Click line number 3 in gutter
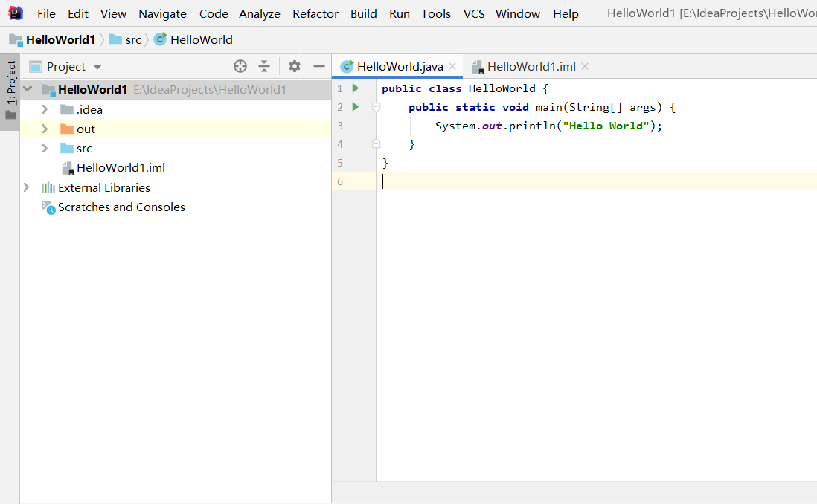The image size is (817, 504). pyautogui.click(x=340, y=126)
